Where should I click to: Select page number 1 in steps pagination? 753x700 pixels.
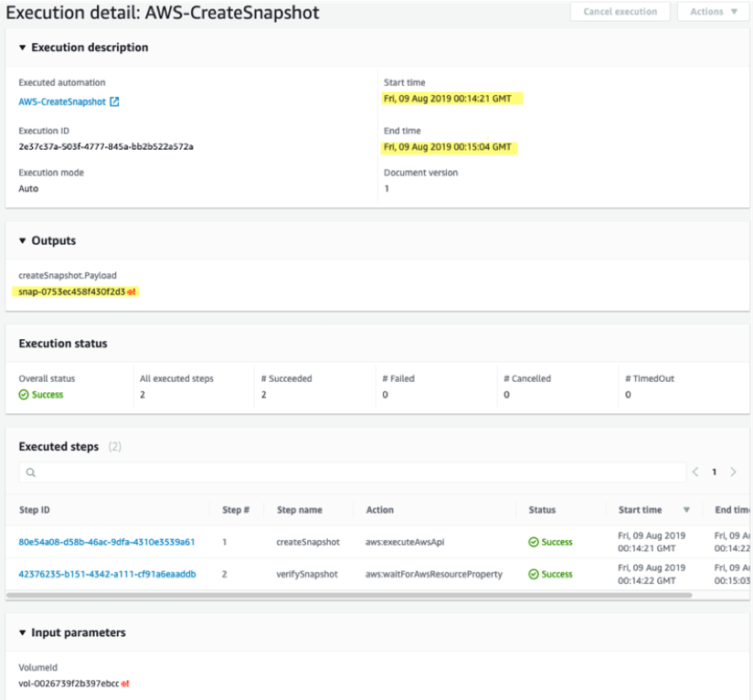coord(714,472)
